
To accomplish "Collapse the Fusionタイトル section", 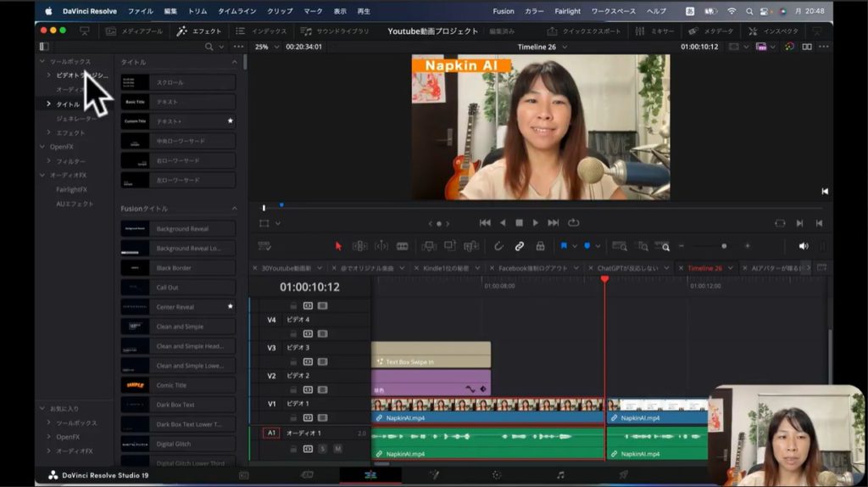I will click(x=235, y=208).
